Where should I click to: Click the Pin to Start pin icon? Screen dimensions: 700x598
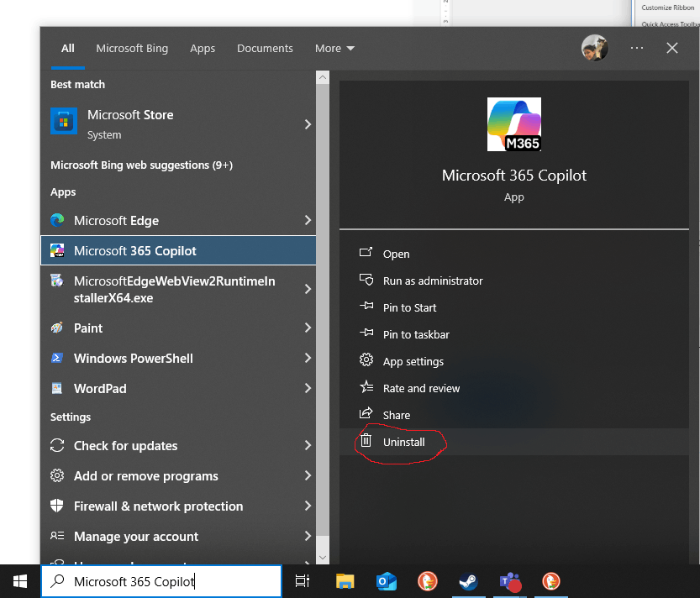tap(366, 307)
